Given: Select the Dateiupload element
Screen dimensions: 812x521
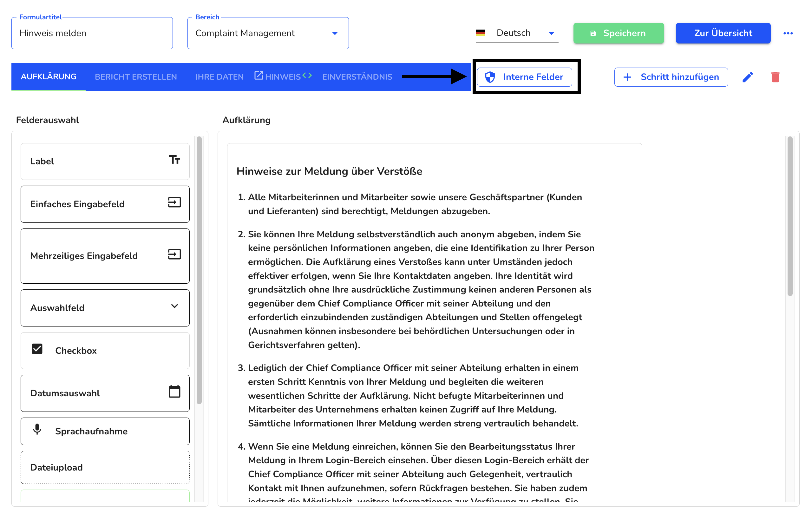Looking at the screenshot, I should point(105,467).
